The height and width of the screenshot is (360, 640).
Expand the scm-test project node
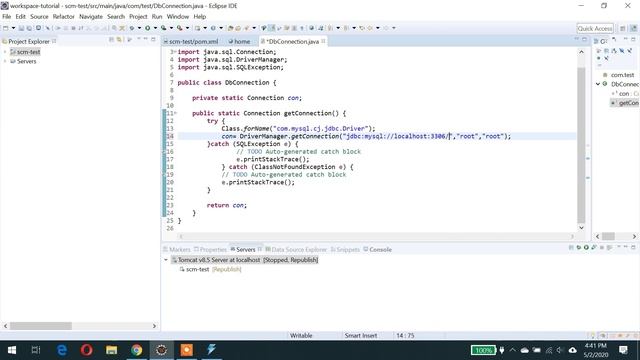tap(5, 52)
